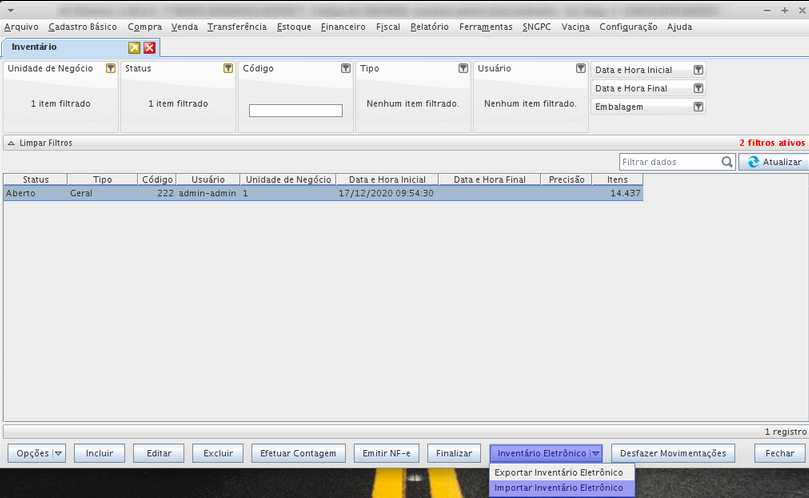The image size is (809, 498).
Task: Click the Status panel filter icon
Action: pos(228,69)
